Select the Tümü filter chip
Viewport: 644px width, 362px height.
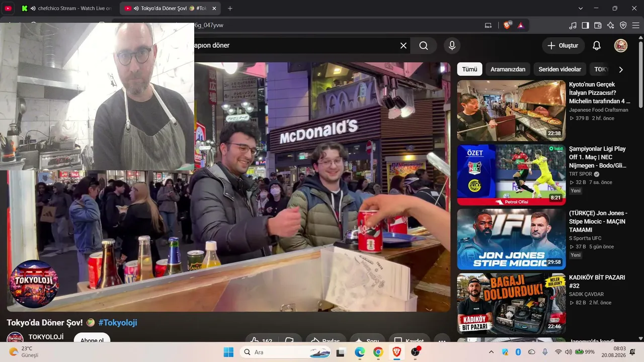(x=470, y=69)
